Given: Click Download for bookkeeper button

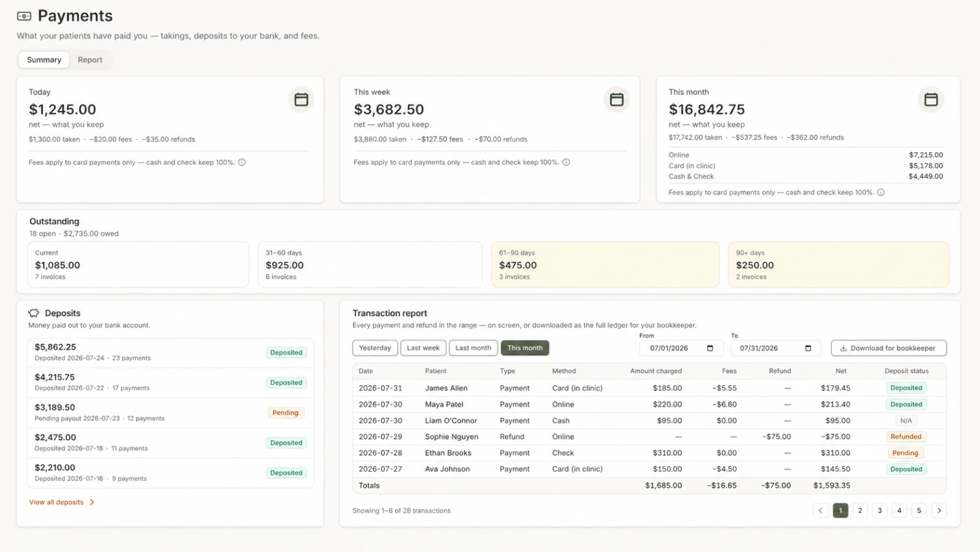Looking at the screenshot, I should [889, 348].
